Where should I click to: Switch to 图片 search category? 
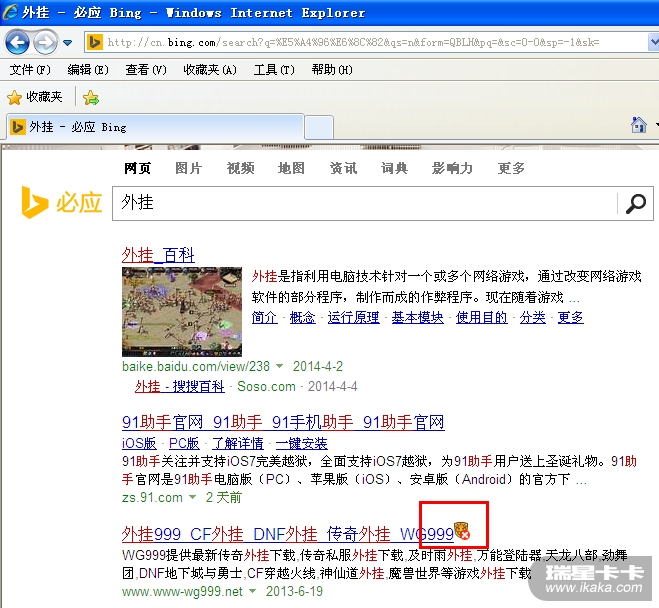pyautogui.click(x=189, y=168)
